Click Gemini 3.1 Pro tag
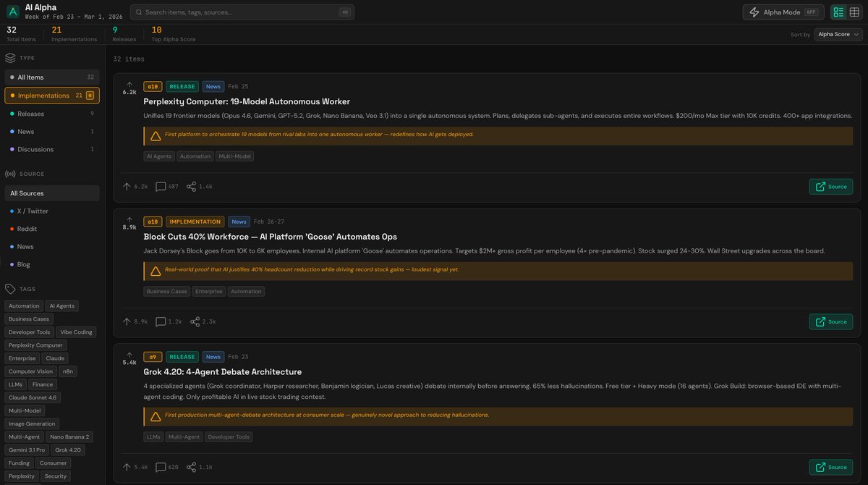The width and height of the screenshot is (868, 485). pyautogui.click(x=27, y=450)
